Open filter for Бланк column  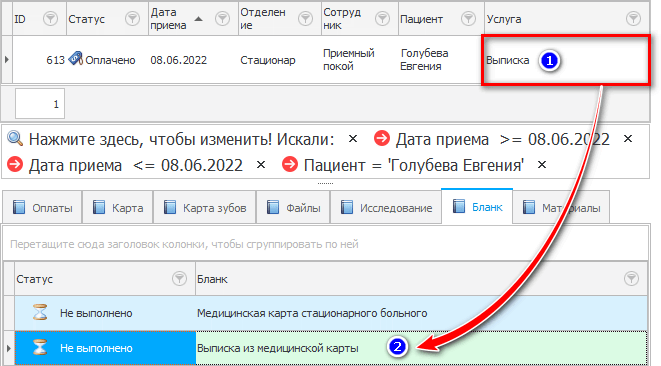[631, 278]
